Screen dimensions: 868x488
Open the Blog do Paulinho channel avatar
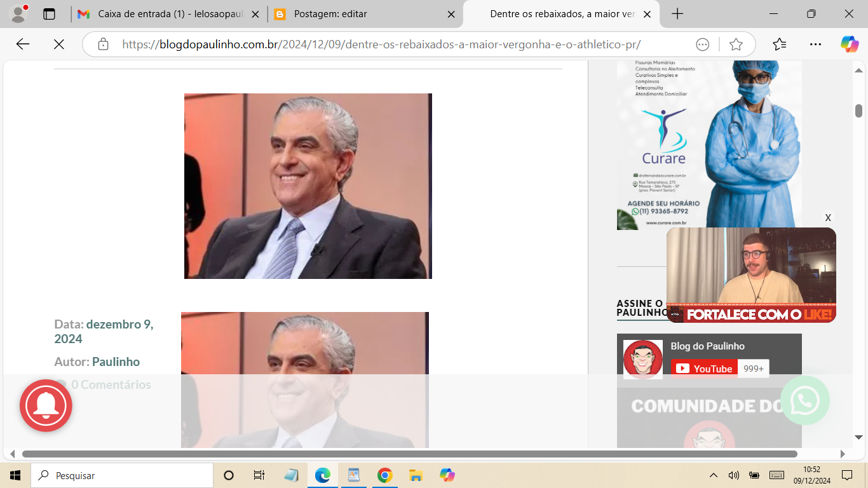(642, 359)
